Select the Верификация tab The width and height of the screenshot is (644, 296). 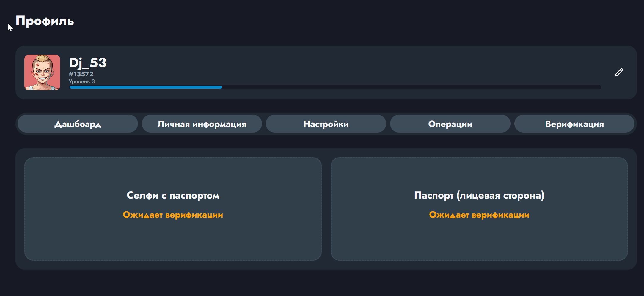click(574, 124)
